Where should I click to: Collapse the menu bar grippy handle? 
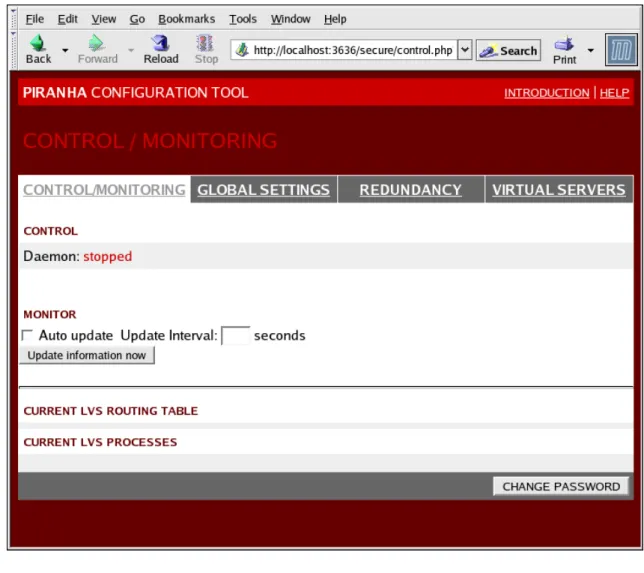click(x=14, y=18)
